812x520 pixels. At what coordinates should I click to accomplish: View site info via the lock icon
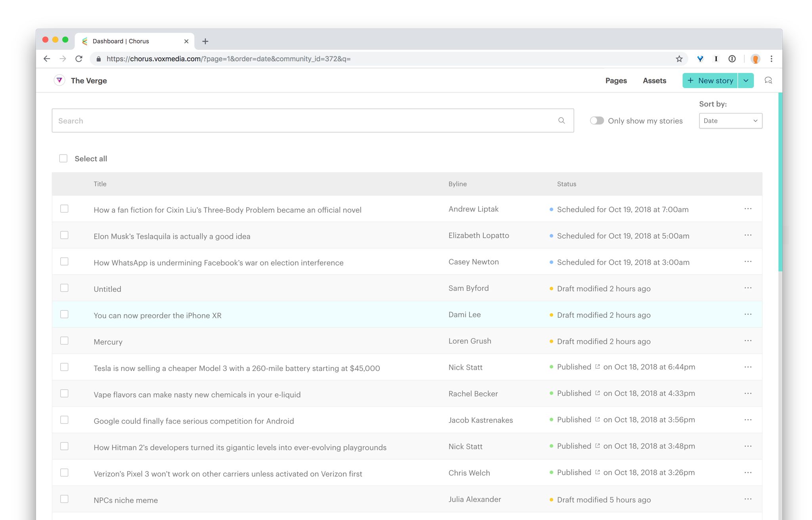[x=98, y=59]
